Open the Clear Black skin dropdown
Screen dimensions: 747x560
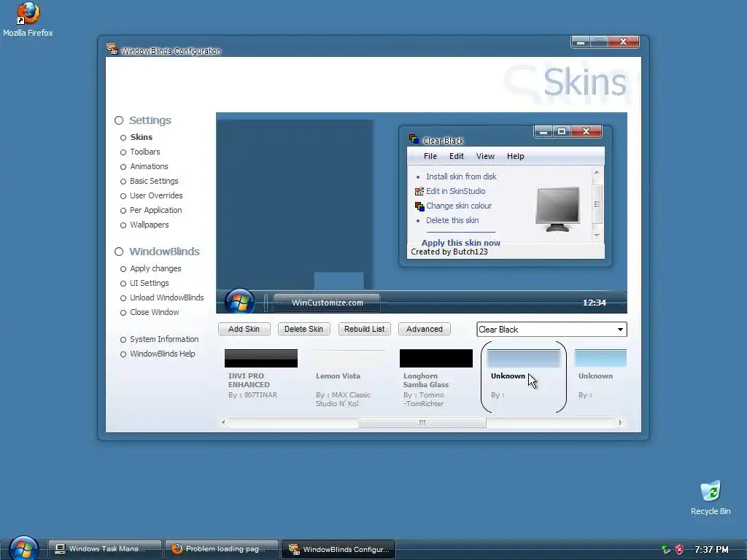551,330
